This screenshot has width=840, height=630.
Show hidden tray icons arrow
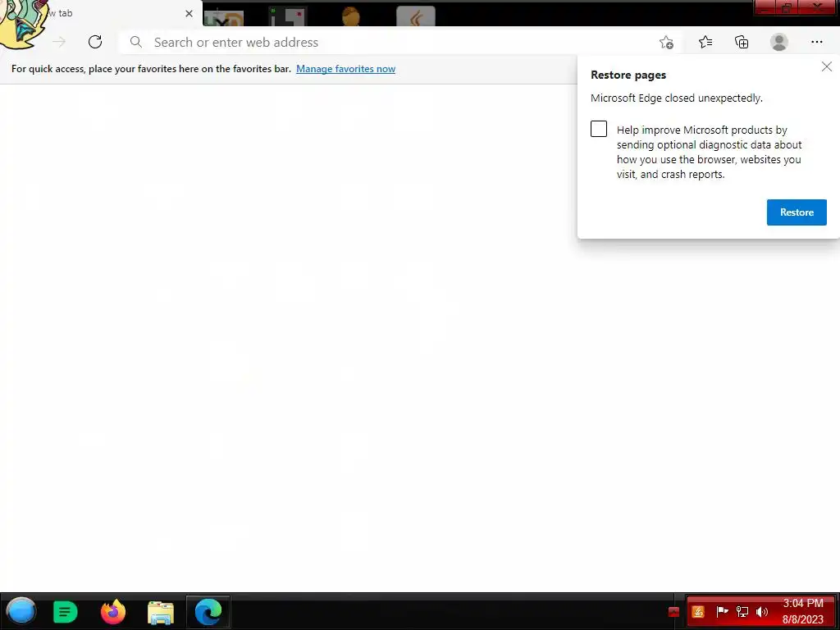(x=674, y=612)
